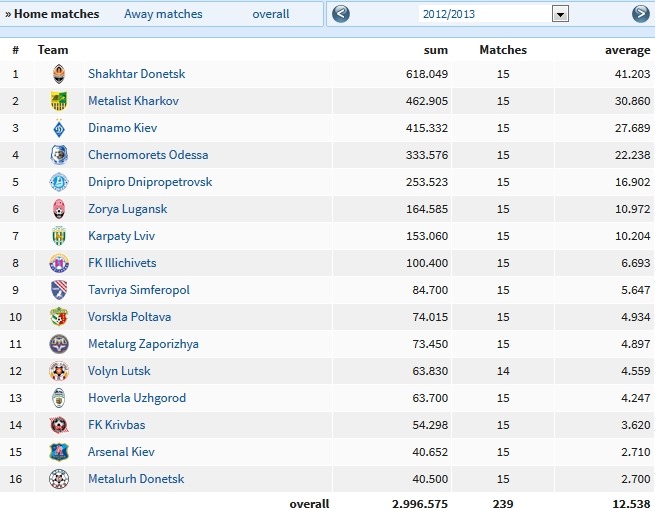Viewport: 655px width, 511px height.
Task: Click the sum value 253.523
Action: point(427,182)
